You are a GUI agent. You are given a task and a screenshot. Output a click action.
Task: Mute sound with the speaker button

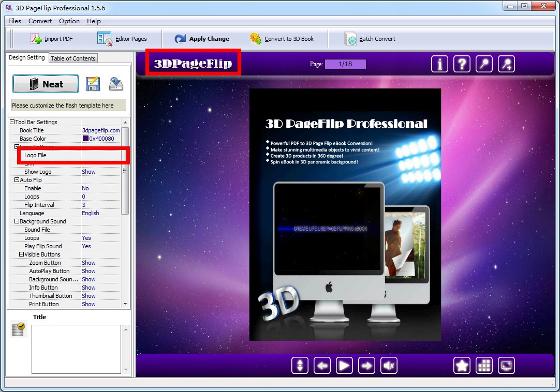pyautogui.click(x=389, y=366)
